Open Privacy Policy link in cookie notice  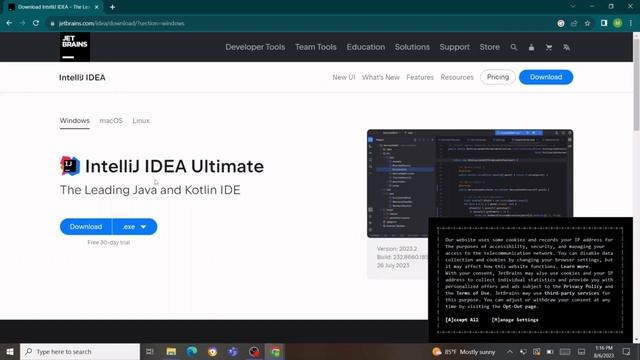coord(582,287)
